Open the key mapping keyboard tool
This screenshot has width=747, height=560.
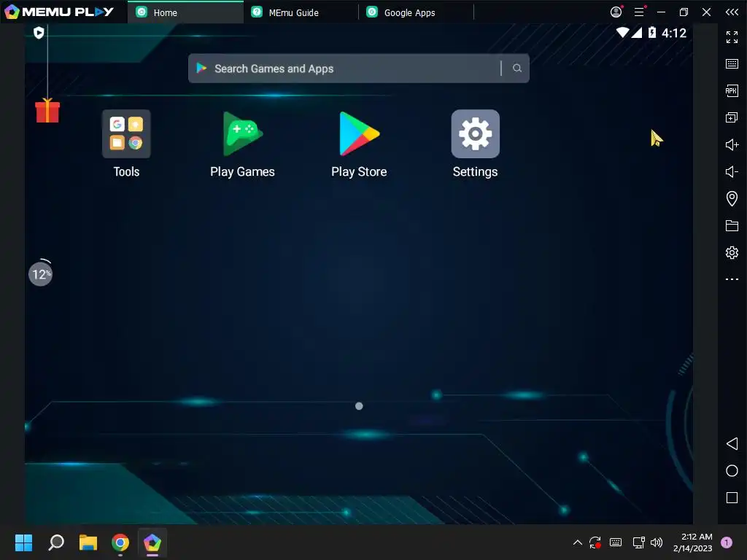pyautogui.click(x=732, y=64)
